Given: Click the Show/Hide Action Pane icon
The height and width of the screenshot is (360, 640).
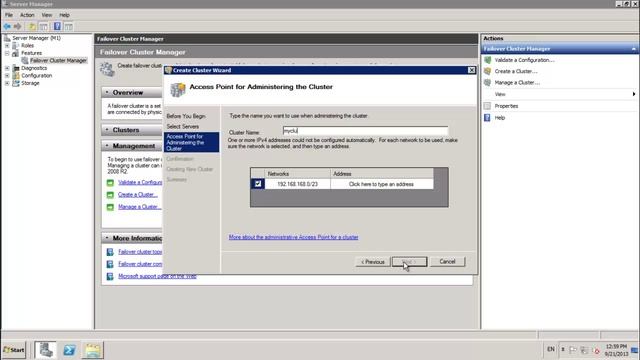Looking at the screenshot, I should (x=69, y=27).
